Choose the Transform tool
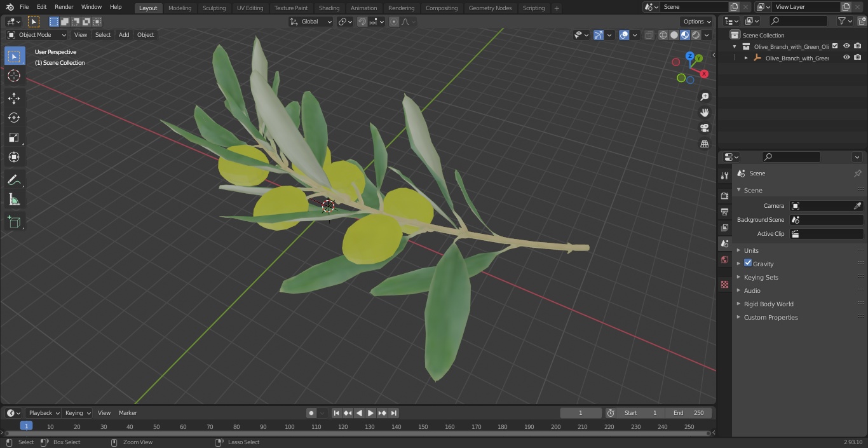Image resolution: width=868 pixels, height=448 pixels. pyautogui.click(x=14, y=157)
